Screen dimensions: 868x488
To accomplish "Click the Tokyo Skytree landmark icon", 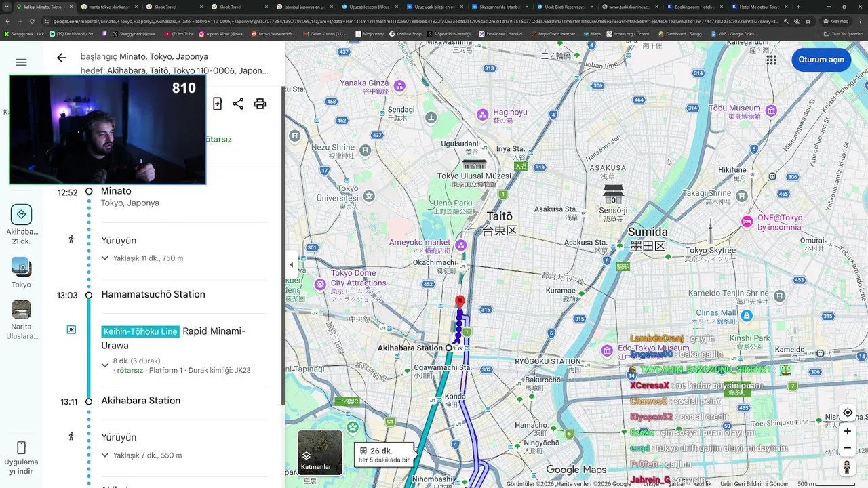I will [711, 230].
